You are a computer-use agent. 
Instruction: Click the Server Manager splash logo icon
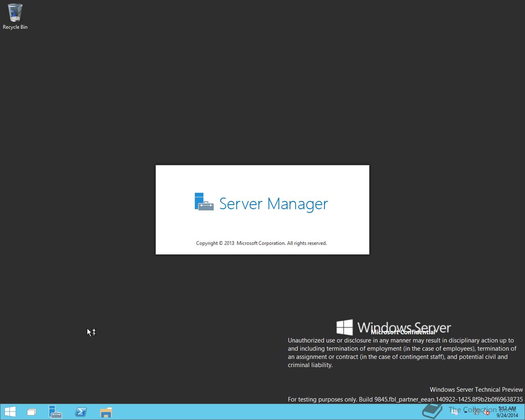204,202
